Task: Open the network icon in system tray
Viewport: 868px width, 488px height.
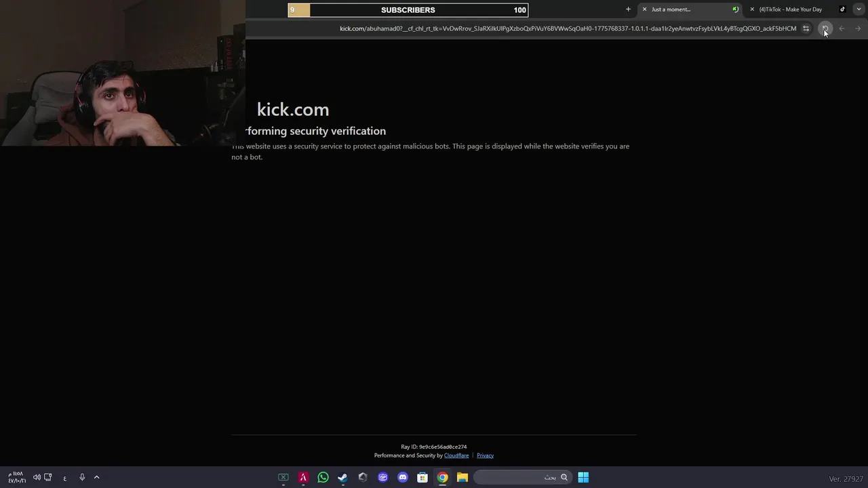Action: tap(48, 477)
